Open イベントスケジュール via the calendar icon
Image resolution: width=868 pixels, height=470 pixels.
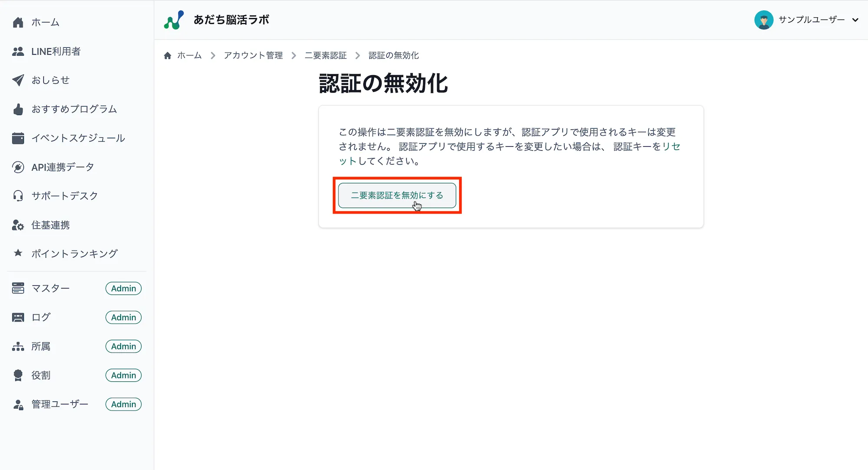tap(18, 138)
